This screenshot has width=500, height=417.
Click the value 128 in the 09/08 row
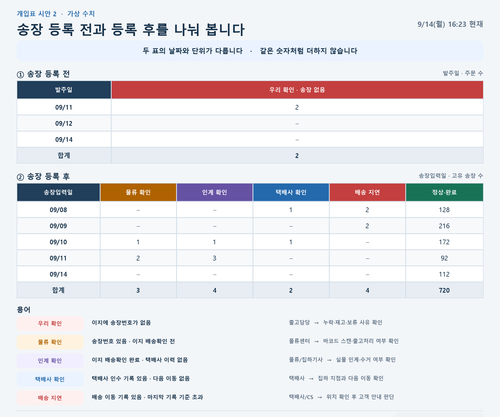(x=444, y=210)
